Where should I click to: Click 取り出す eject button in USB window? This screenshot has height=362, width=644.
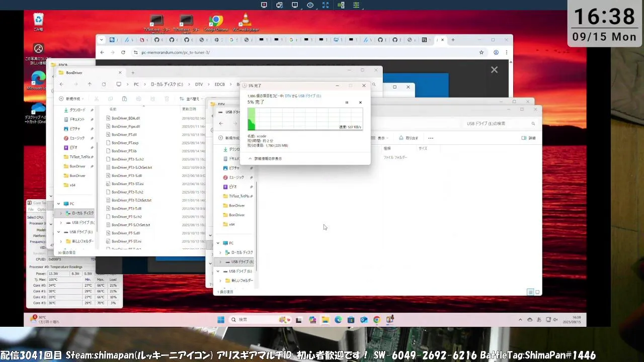click(409, 138)
